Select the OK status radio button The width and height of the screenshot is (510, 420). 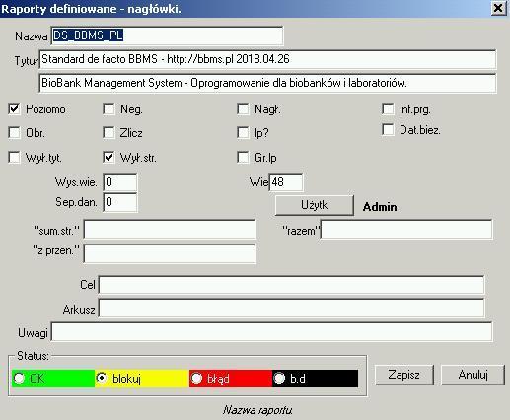(19, 378)
